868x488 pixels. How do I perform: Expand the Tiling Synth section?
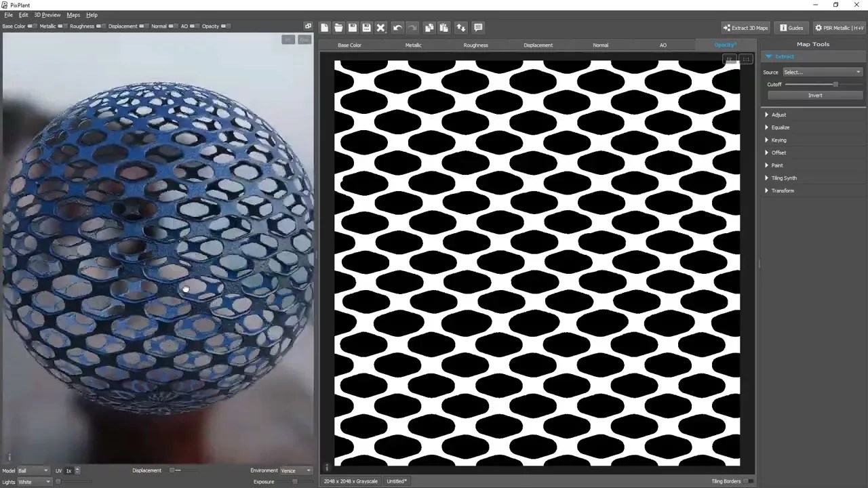pos(784,178)
